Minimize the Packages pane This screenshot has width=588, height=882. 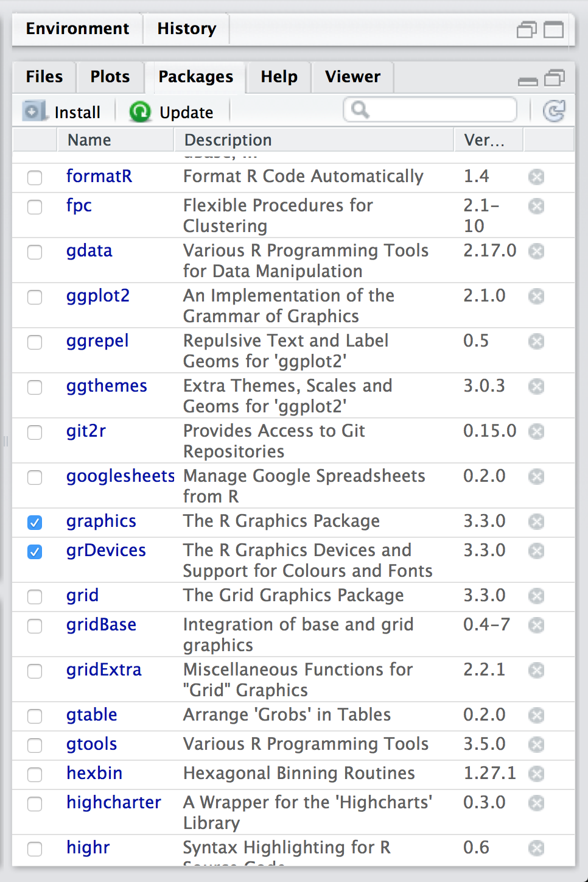[527, 80]
